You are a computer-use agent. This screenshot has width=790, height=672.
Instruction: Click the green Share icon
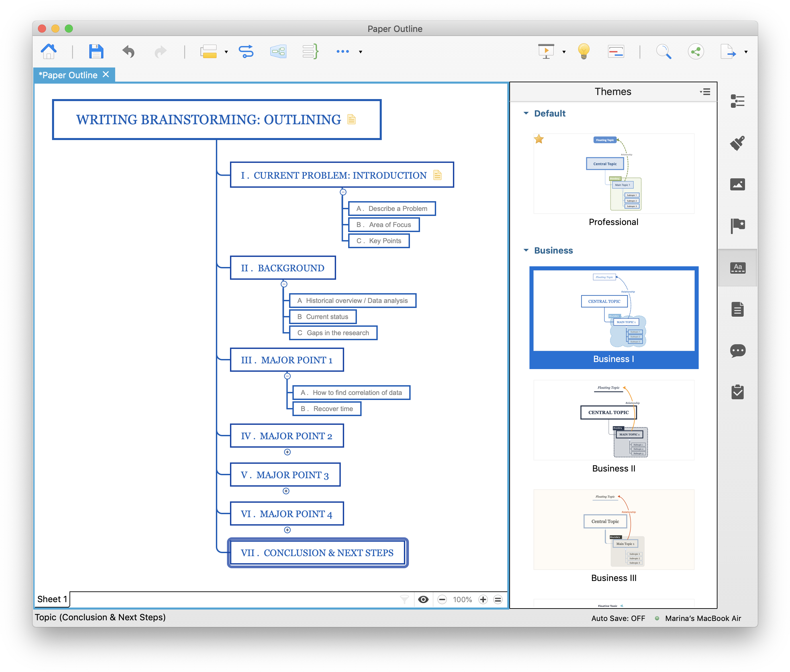[696, 51]
